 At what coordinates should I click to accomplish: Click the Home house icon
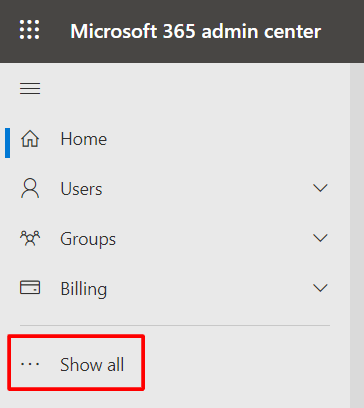pyautogui.click(x=30, y=139)
